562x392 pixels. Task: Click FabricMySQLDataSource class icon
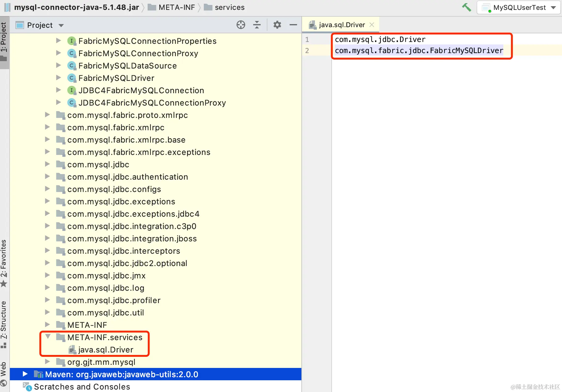point(72,66)
